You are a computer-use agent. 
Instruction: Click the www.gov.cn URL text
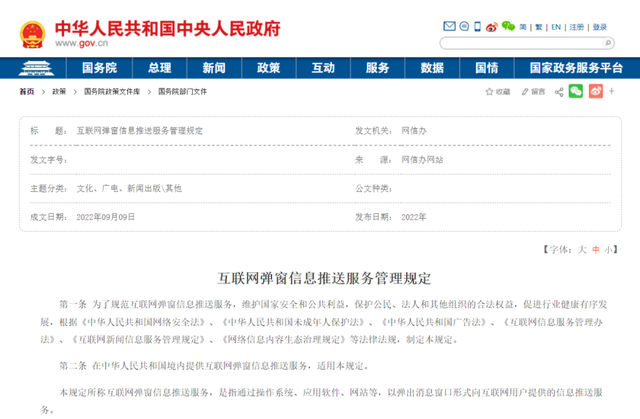(x=81, y=43)
